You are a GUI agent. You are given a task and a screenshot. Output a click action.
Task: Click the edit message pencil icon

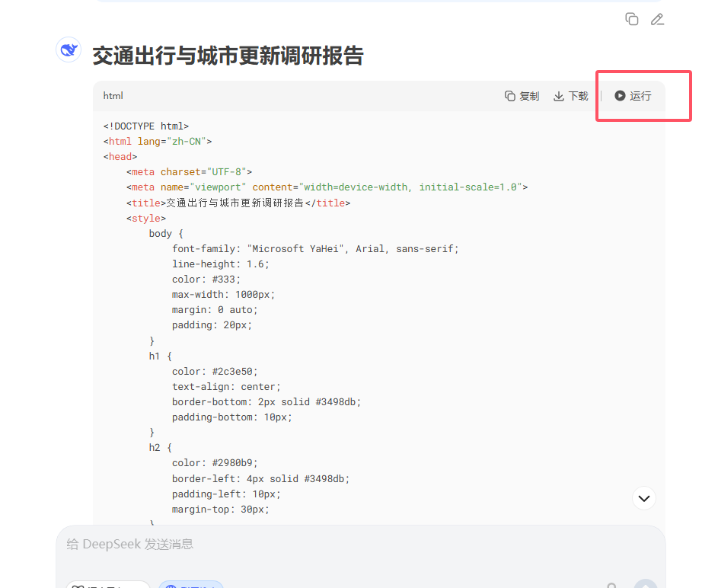[657, 19]
